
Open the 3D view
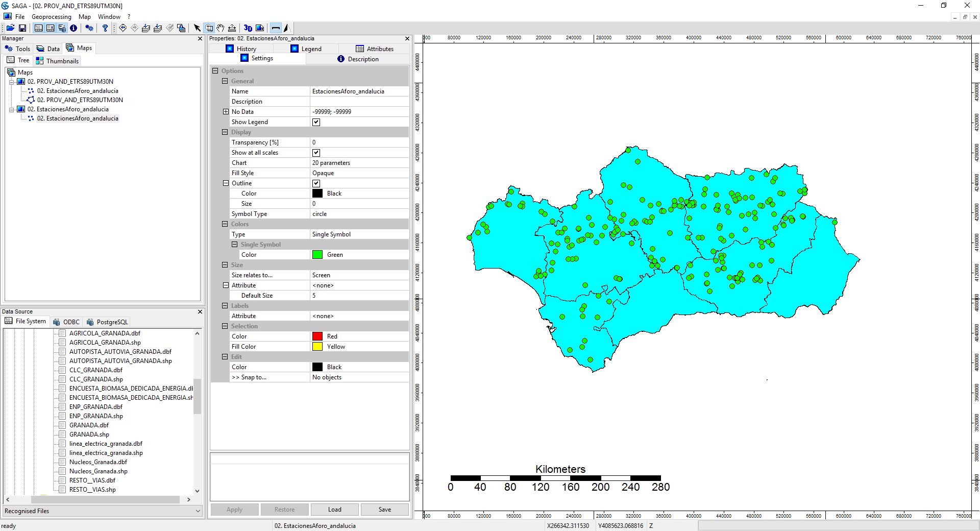[x=248, y=28]
